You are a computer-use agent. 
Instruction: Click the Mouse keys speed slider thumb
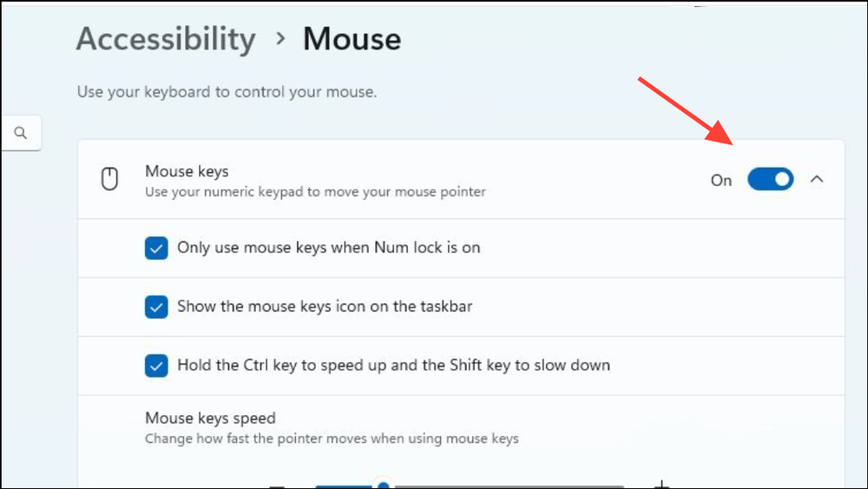pos(383,485)
